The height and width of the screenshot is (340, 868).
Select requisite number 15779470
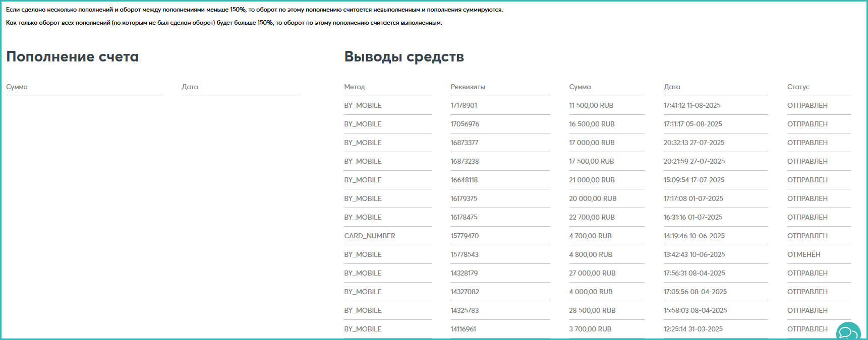click(465, 236)
